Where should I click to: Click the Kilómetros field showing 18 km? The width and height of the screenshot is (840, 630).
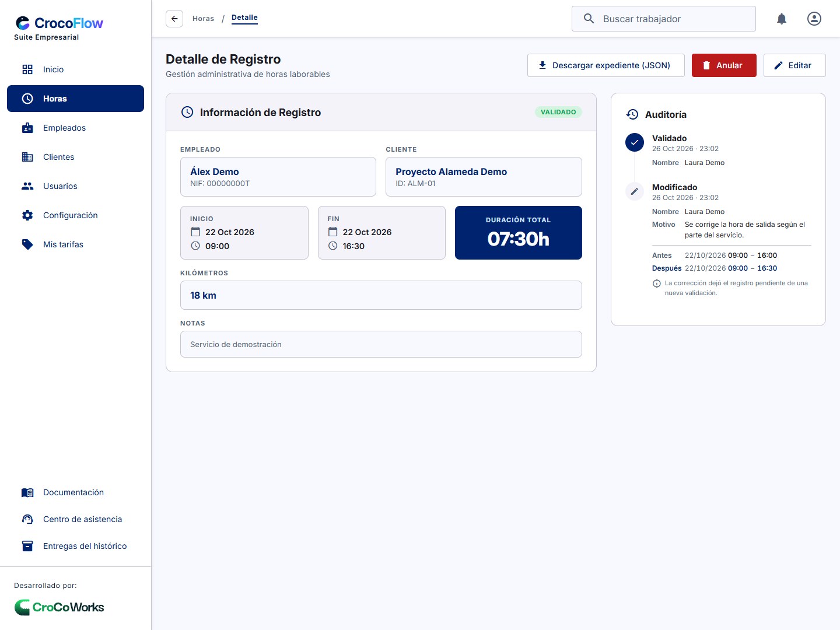coord(381,295)
